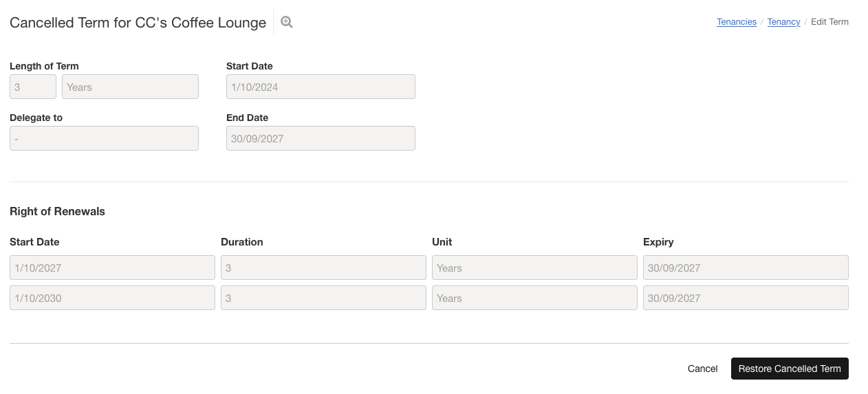Click the End Date field showing 30/09/2027
Viewport: 868px width, 394px height.
coord(321,138)
